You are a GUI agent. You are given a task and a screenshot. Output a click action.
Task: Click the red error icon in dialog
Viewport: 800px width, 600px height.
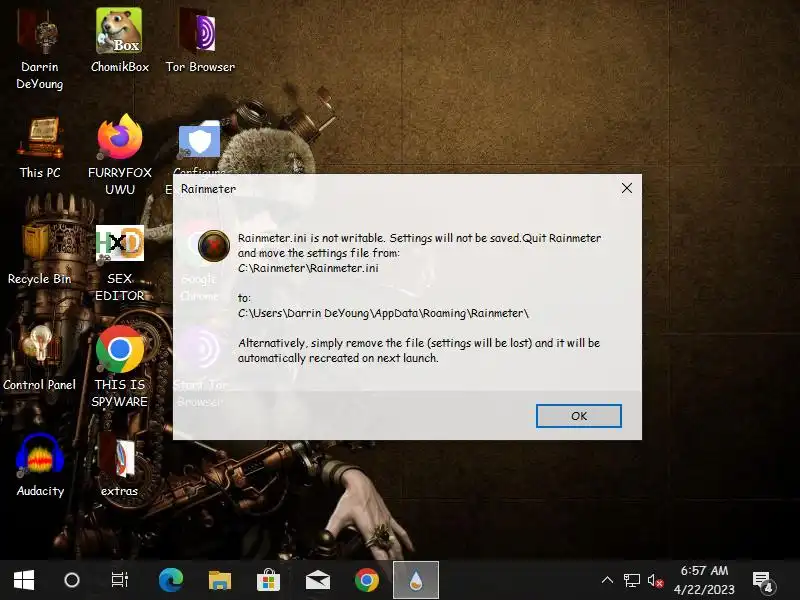coord(213,246)
